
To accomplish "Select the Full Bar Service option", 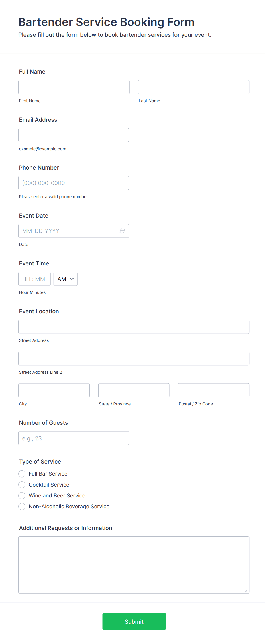I will (22, 474).
